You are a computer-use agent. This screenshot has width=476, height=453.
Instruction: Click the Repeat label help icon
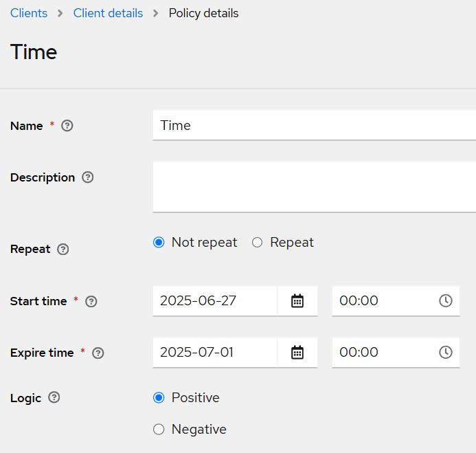(x=63, y=250)
